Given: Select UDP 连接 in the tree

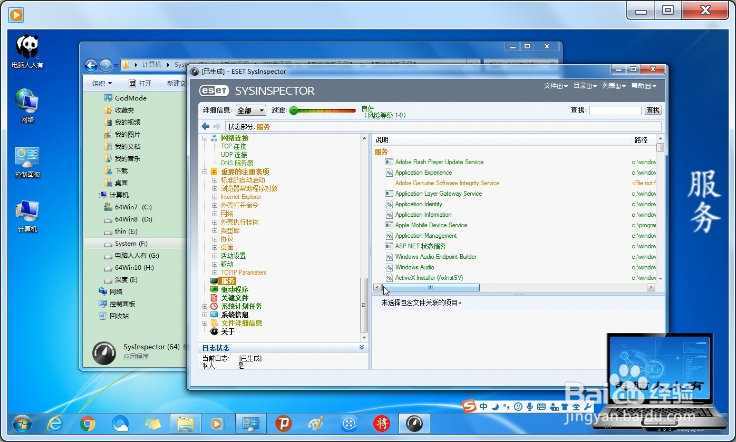Looking at the screenshot, I should point(234,155).
